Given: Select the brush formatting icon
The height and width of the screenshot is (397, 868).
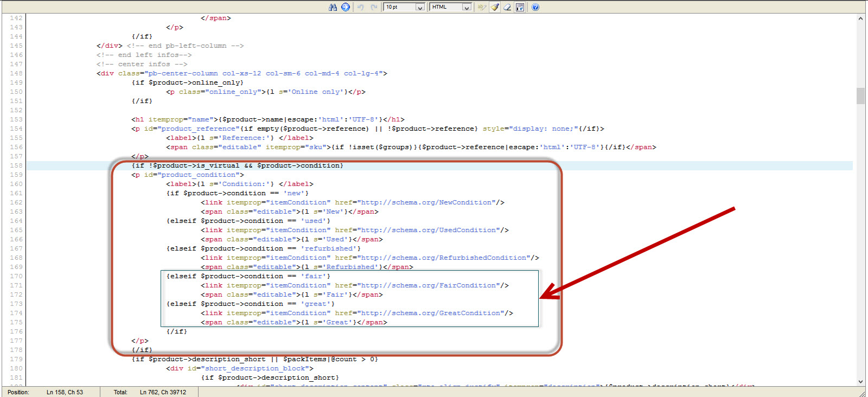Looking at the screenshot, I should tap(495, 7).
